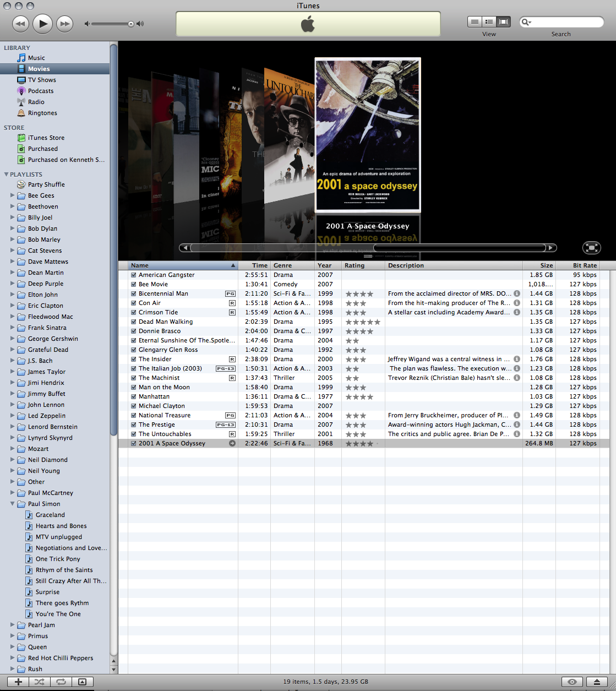The height and width of the screenshot is (691, 616).
Task: Sort by the Name column header
Action: click(x=183, y=265)
